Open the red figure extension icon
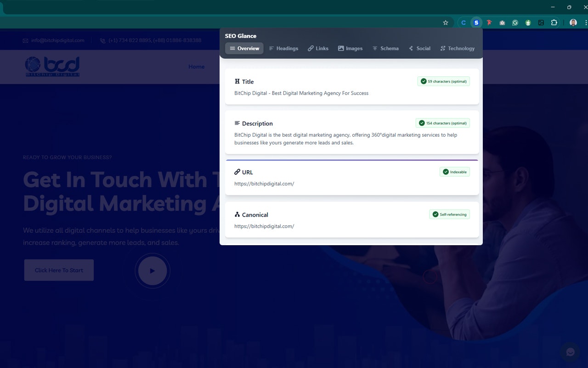Screen dimensions: 588x368 tap(489, 23)
